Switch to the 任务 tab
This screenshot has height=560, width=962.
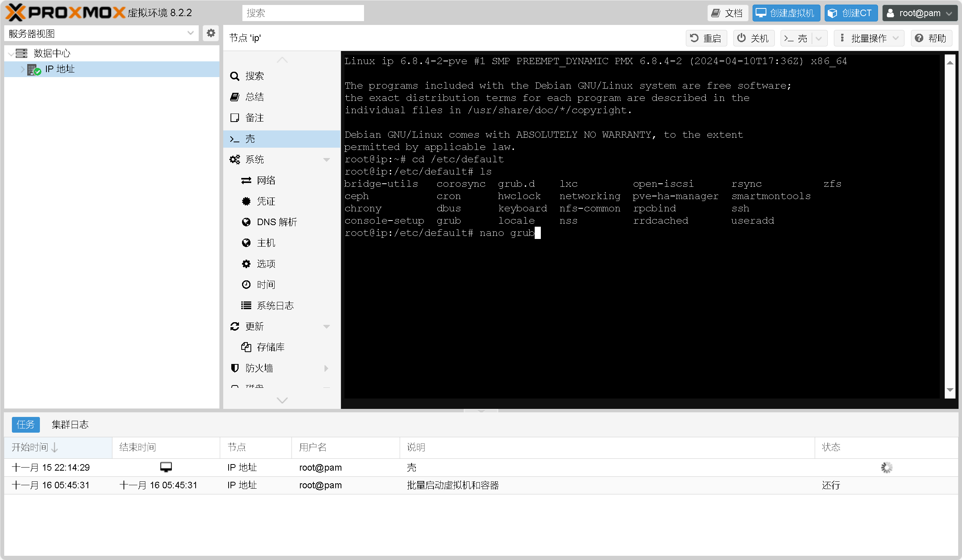click(x=26, y=425)
